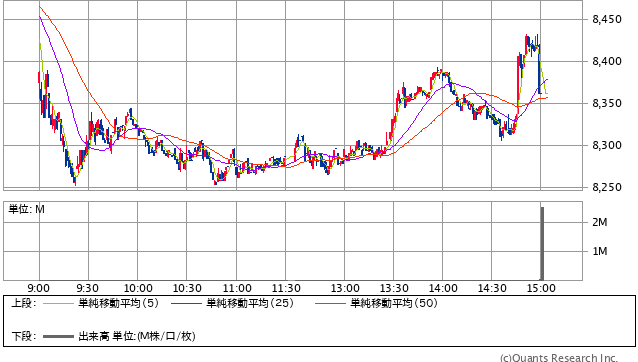Click the 上段: legend label
Image resolution: width=638 pixels, height=362 pixels.
coord(23,303)
